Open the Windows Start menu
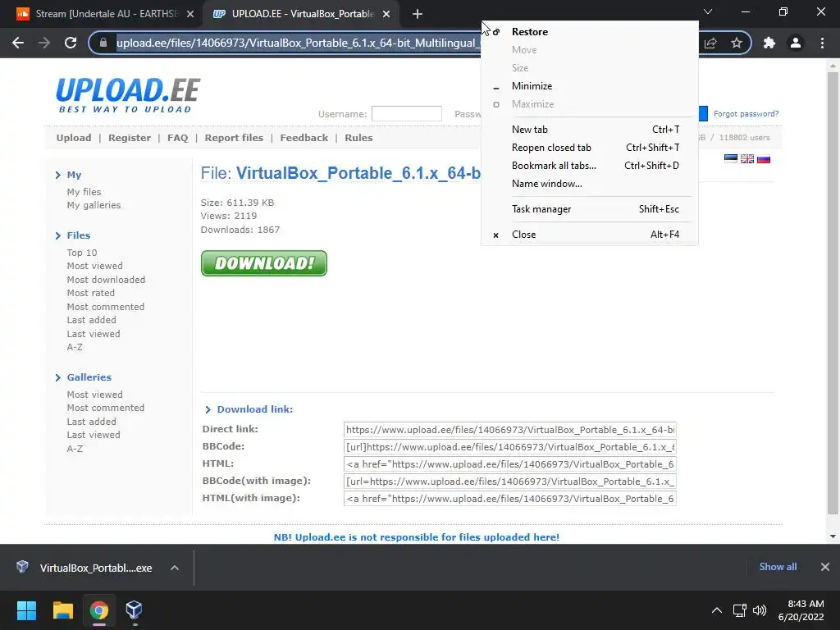 click(x=26, y=610)
